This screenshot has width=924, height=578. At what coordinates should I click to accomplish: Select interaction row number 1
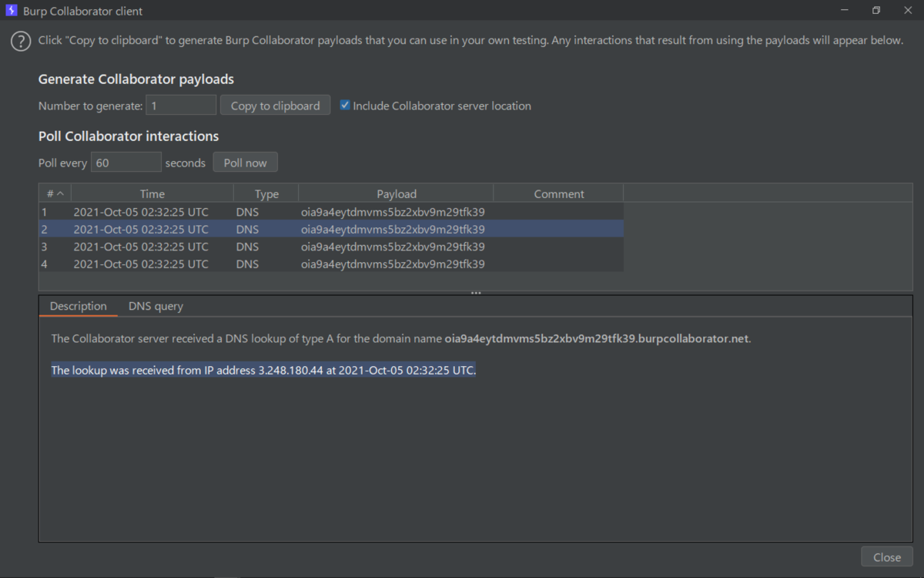[x=331, y=212]
